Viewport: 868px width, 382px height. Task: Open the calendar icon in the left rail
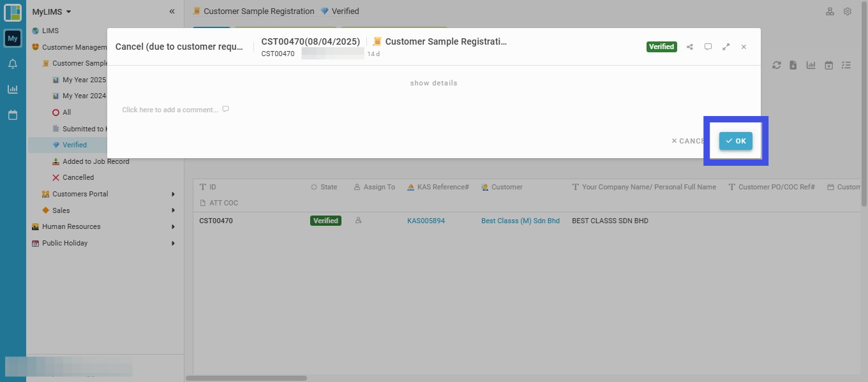13,115
